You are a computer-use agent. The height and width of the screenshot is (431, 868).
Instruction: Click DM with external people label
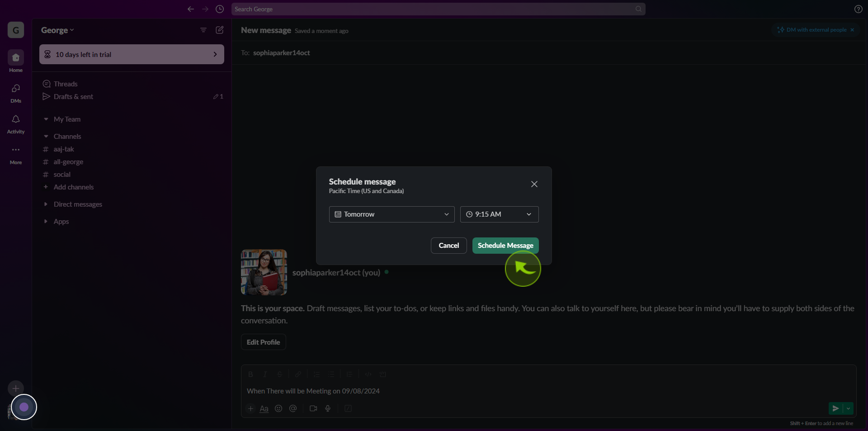coord(816,30)
